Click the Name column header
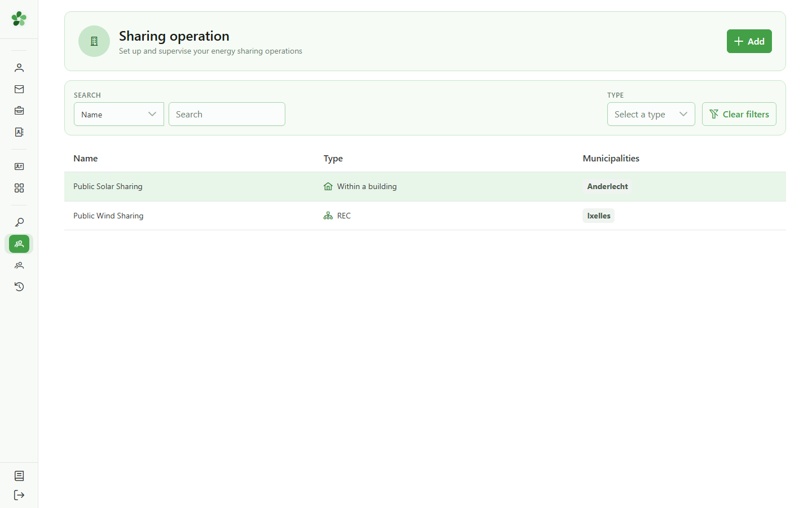The image size is (812, 508). pyautogui.click(x=86, y=158)
